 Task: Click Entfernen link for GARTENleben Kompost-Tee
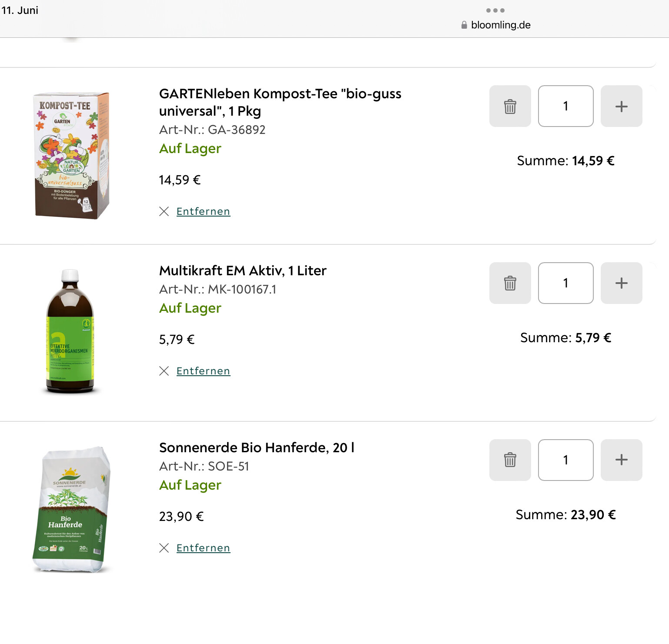point(203,211)
